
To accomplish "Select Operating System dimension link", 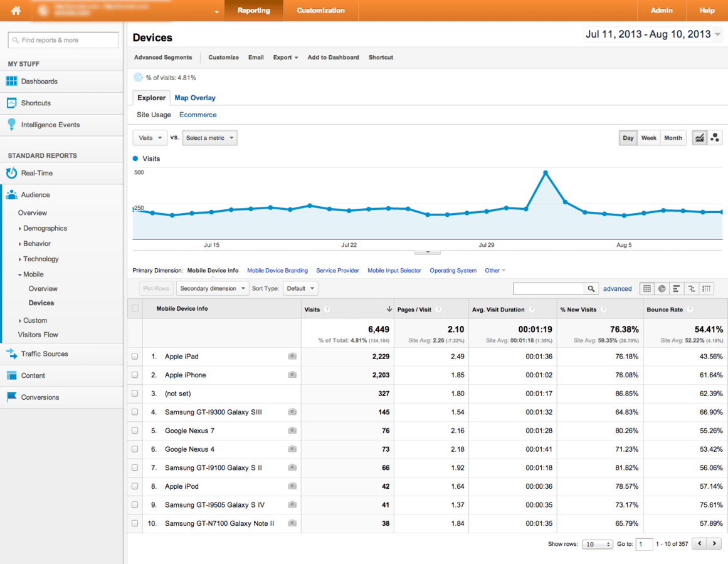I will tap(453, 270).
